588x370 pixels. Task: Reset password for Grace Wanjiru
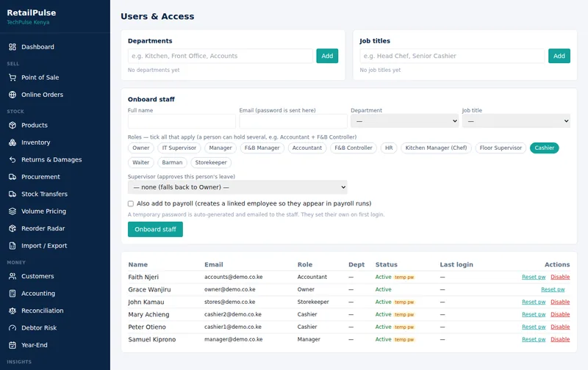[x=553, y=289]
